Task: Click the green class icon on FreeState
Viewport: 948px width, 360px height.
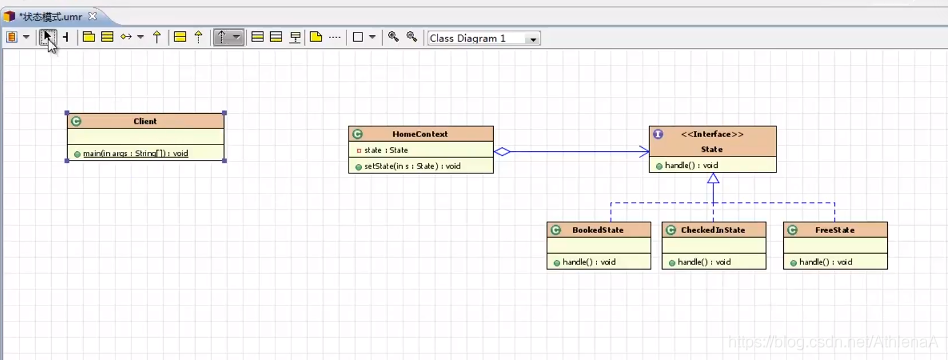Action: [793, 230]
